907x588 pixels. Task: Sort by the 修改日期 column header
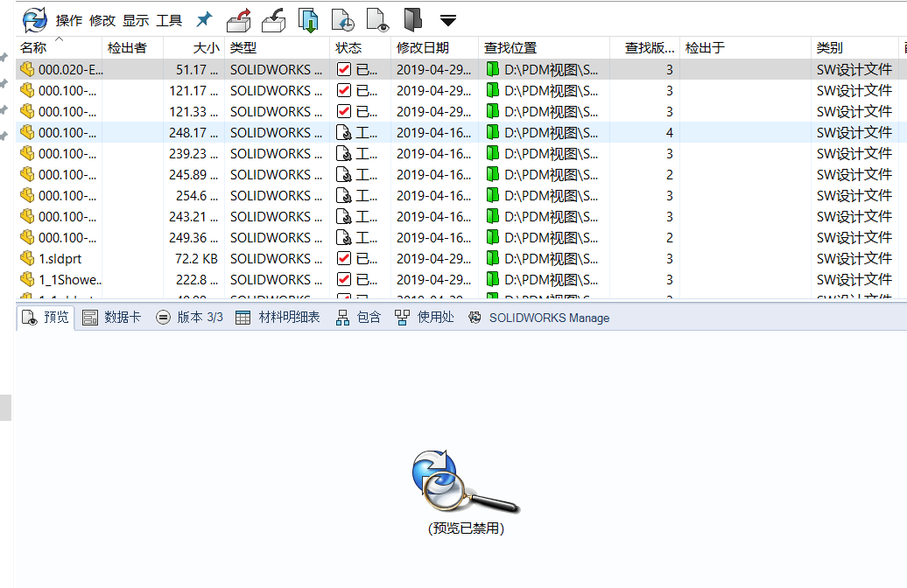423,48
